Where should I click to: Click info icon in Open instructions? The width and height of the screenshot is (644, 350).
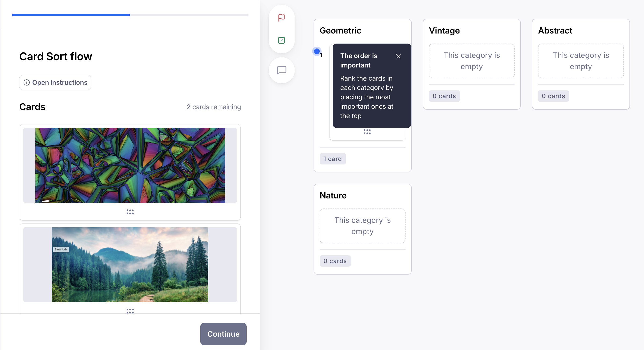(x=26, y=82)
